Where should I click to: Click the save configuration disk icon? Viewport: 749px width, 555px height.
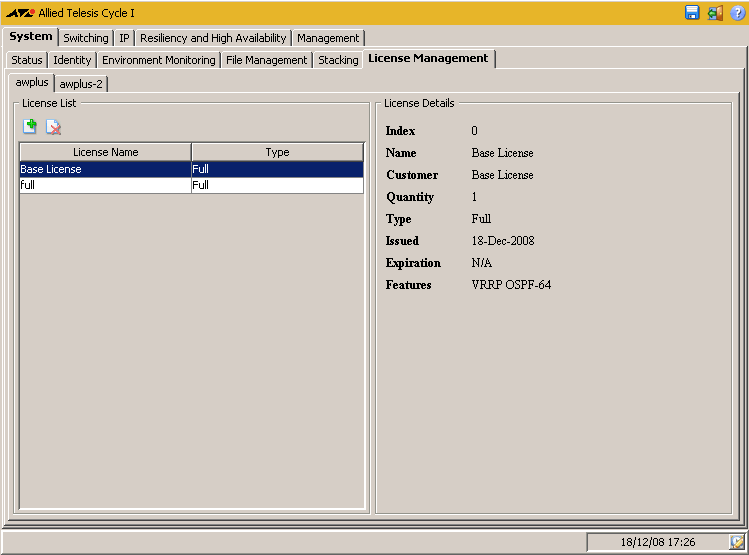click(692, 13)
